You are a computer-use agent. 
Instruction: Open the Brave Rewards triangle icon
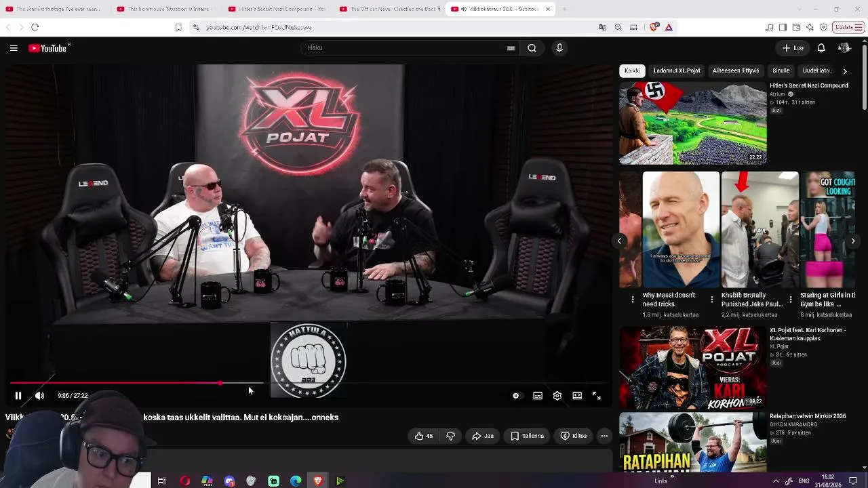coord(669,27)
